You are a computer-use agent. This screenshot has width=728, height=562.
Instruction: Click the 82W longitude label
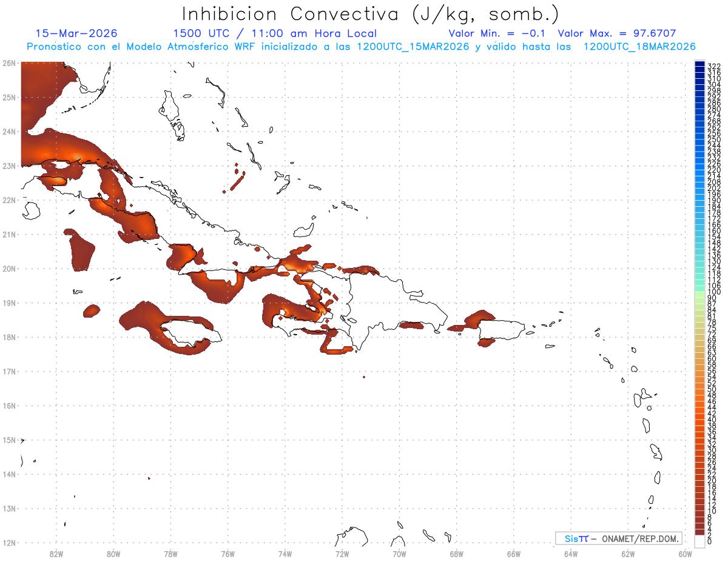pyautogui.click(x=56, y=553)
